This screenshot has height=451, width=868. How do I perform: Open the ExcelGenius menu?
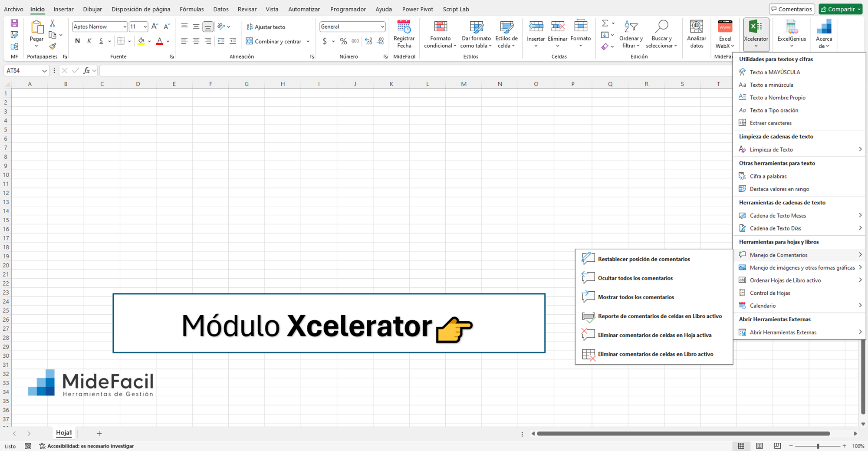click(792, 34)
